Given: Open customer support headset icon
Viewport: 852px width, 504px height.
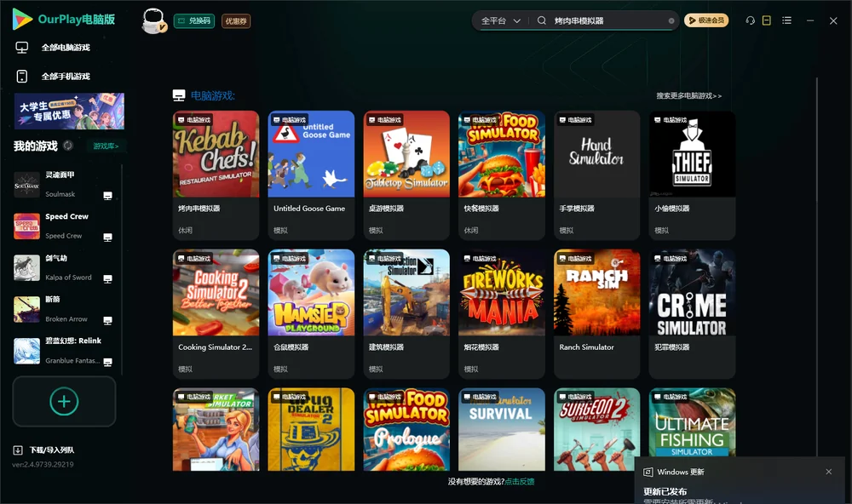Looking at the screenshot, I should (x=751, y=20).
